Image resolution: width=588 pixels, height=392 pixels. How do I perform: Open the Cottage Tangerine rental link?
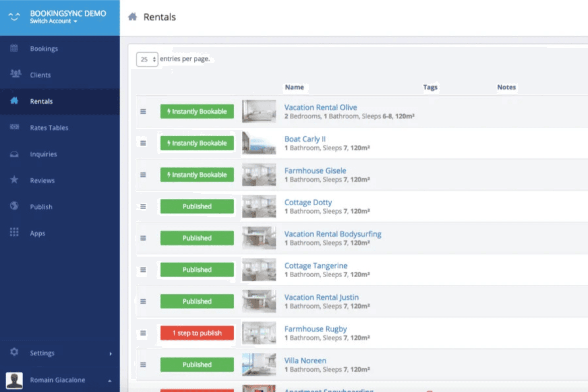pyautogui.click(x=316, y=266)
